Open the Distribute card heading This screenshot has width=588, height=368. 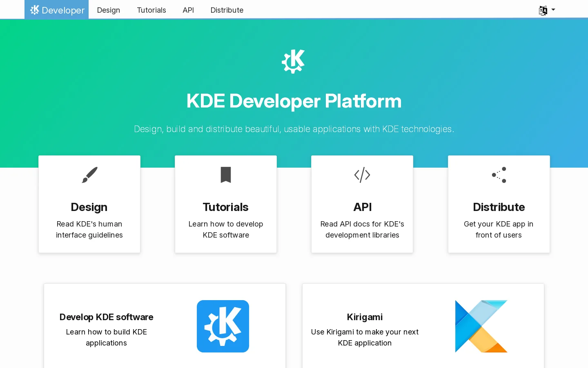pos(499,207)
